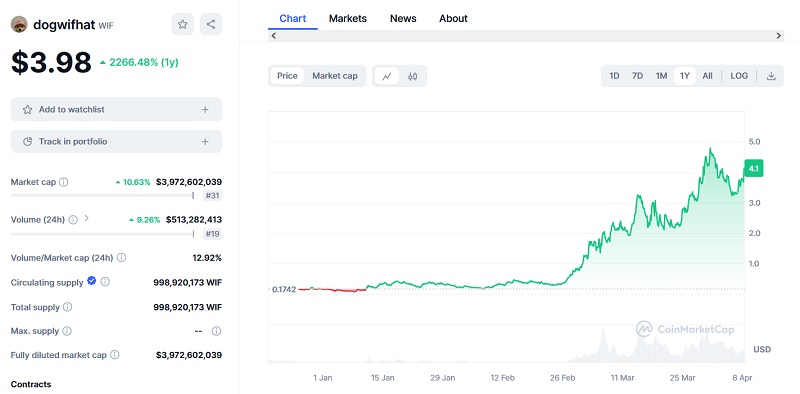
Task: Click the info icon next to Circulating supply
Action: point(105,282)
